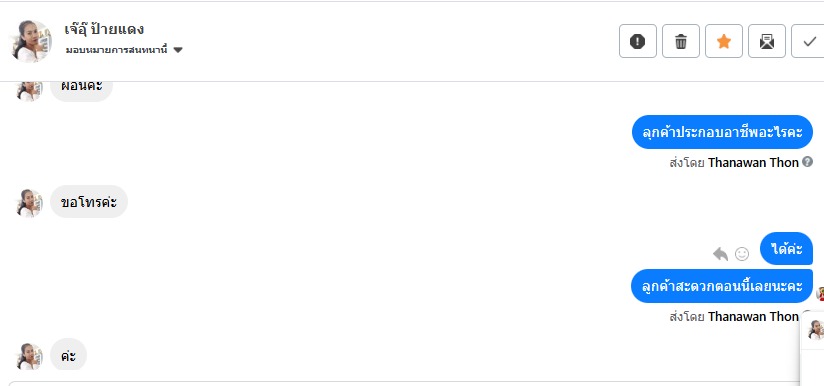The image size is (824, 386).
Task: Reply to the ได้ค่ะ message arrow
Action: [720, 254]
